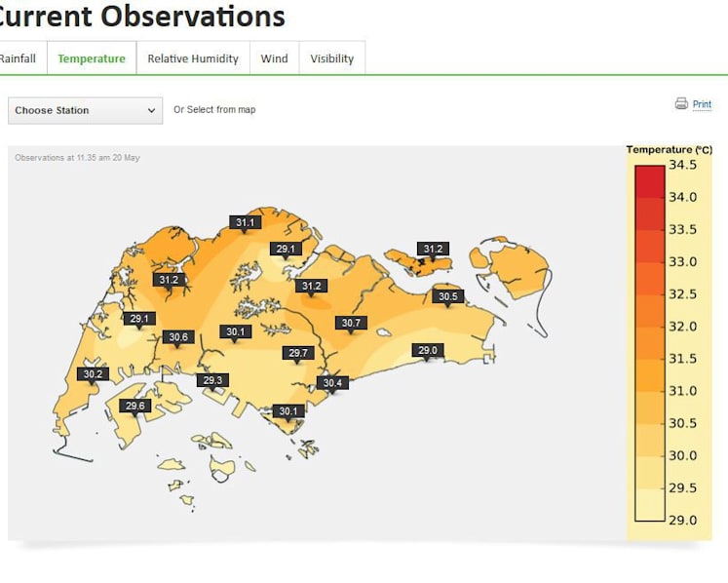
Task: Switch to the Wind tab
Action: (275, 58)
